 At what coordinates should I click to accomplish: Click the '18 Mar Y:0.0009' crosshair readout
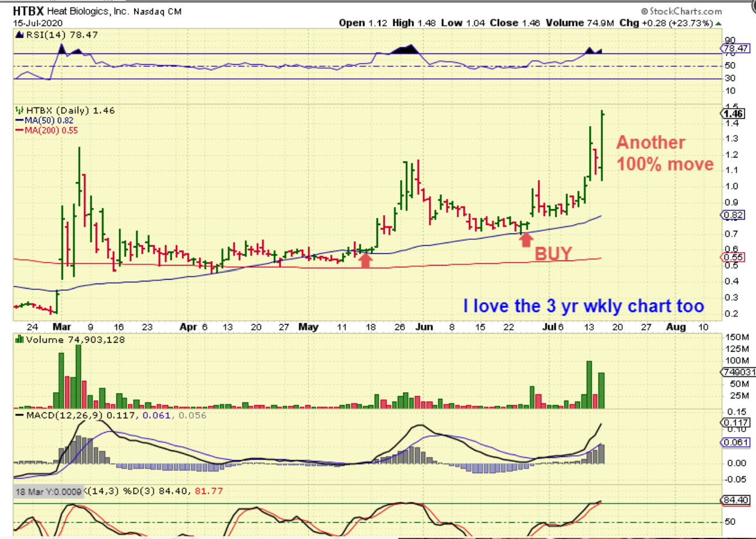pyautogui.click(x=48, y=492)
